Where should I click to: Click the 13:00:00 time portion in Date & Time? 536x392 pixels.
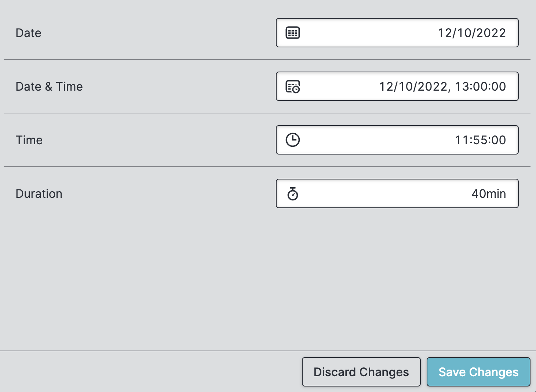point(480,87)
